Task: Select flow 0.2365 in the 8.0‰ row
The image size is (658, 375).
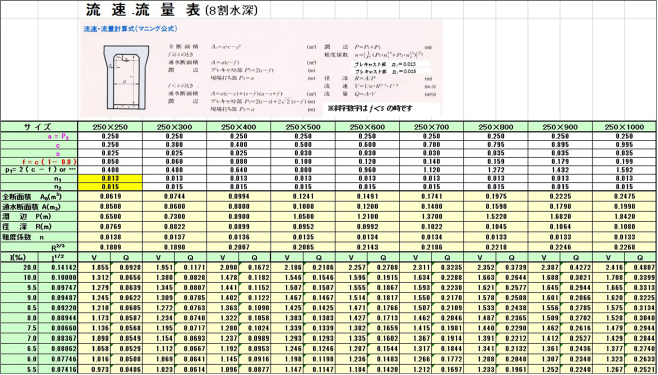Action: pos(512,318)
